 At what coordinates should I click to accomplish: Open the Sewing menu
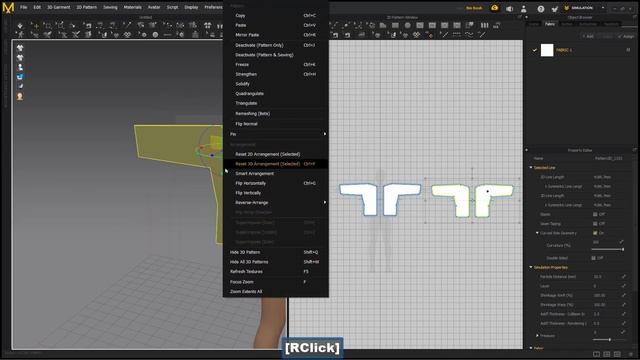[110, 7]
